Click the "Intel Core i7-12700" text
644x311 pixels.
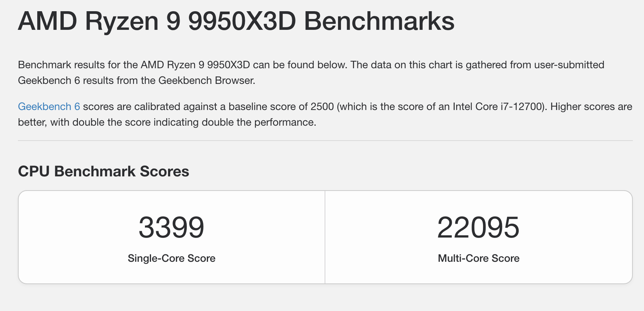point(497,107)
